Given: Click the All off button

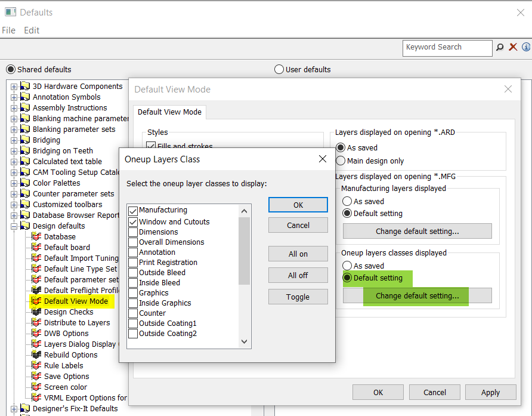Looking at the screenshot, I should [298, 275].
